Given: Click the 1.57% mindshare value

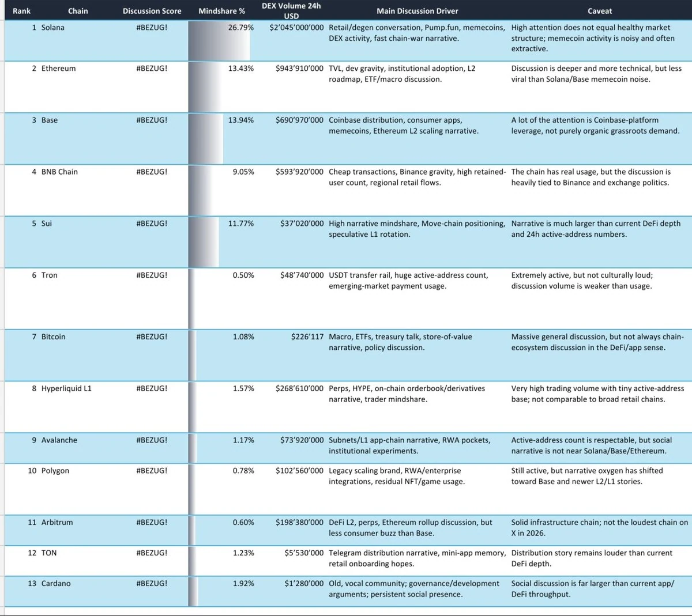Looking at the screenshot, I should coord(243,388).
